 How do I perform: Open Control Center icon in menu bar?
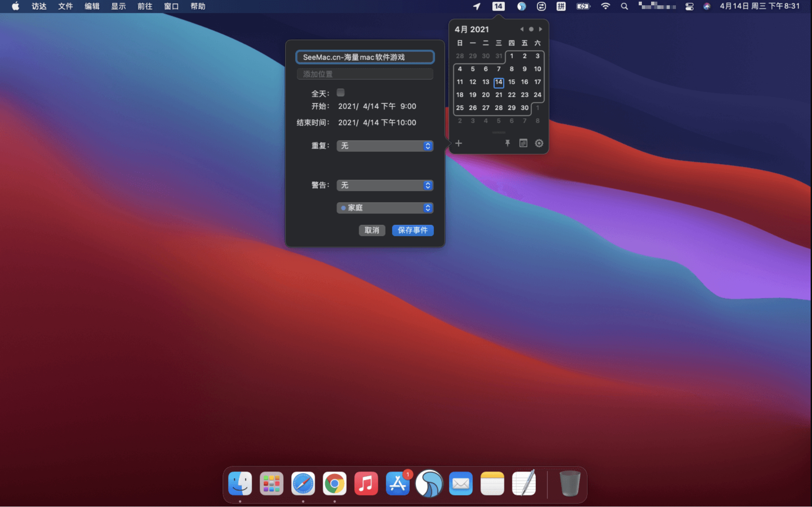[689, 6]
